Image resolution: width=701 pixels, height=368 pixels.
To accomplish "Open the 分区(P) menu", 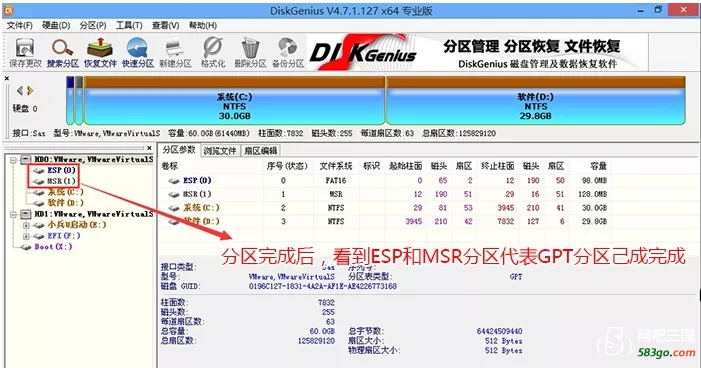I will click(93, 25).
